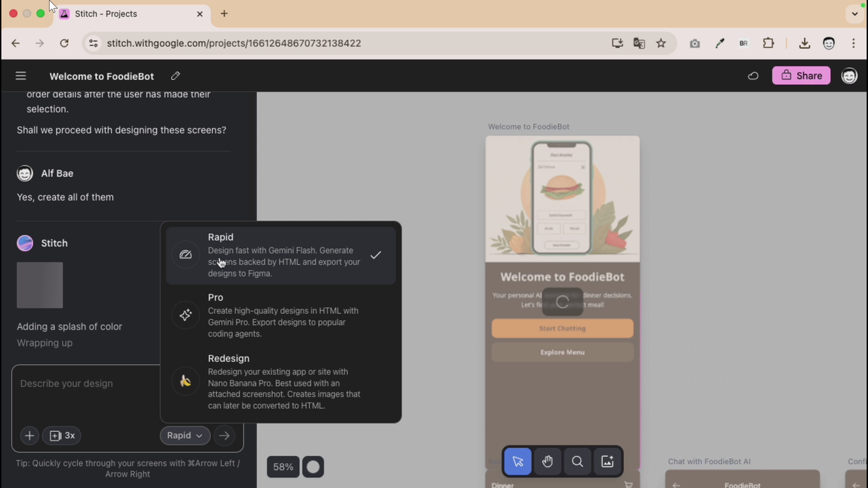Send the prompt with the arrow button
Image resolution: width=868 pixels, height=488 pixels.
pos(224,436)
